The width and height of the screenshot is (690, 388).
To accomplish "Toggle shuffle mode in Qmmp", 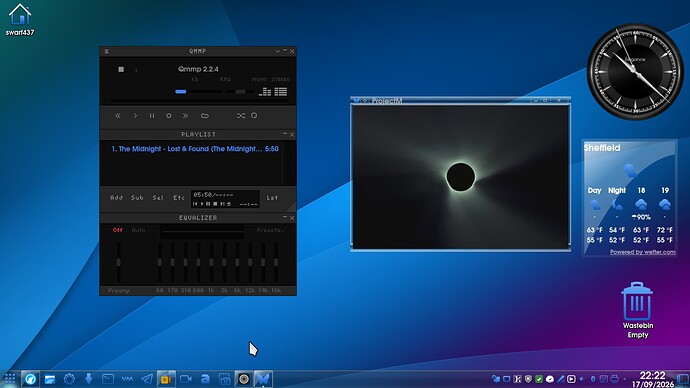I will click(x=241, y=116).
